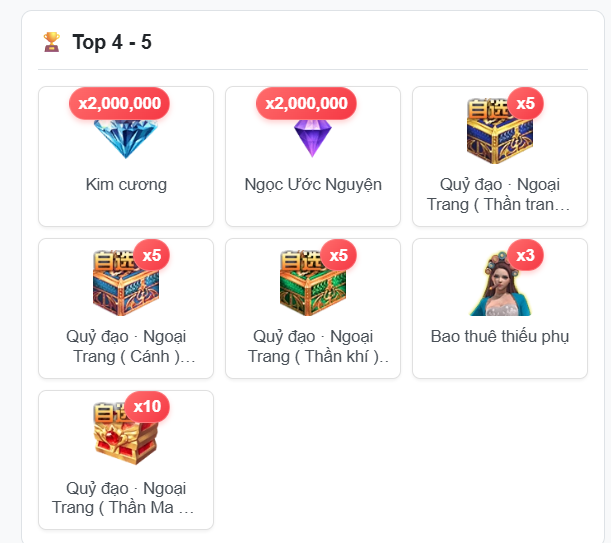Open the Kim cương label text
This screenshot has width=611, height=543.
(x=126, y=185)
